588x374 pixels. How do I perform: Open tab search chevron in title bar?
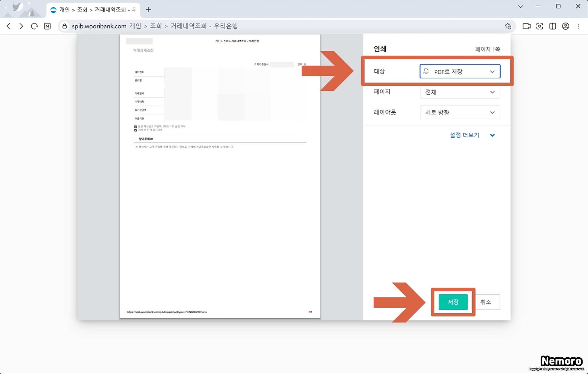point(520,6)
